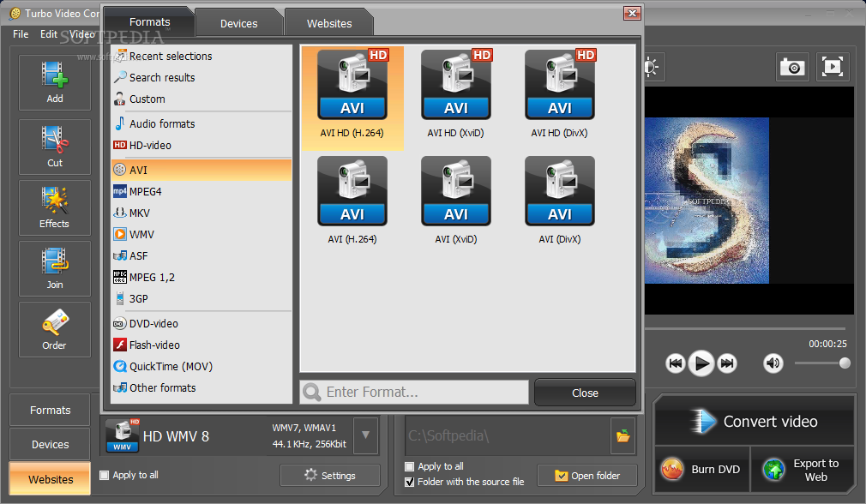Select the Custom category
Screen dimensions: 866x504
click(x=201, y=99)
